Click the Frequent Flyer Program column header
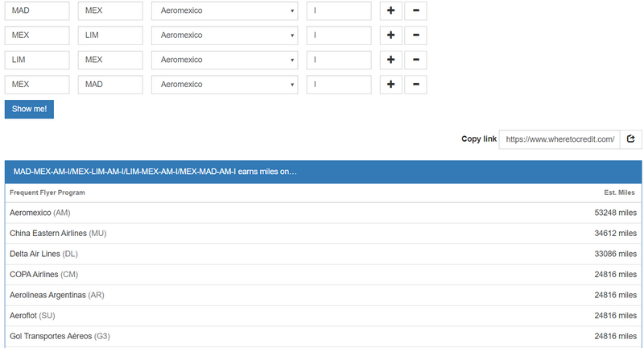 pos(47,193)
